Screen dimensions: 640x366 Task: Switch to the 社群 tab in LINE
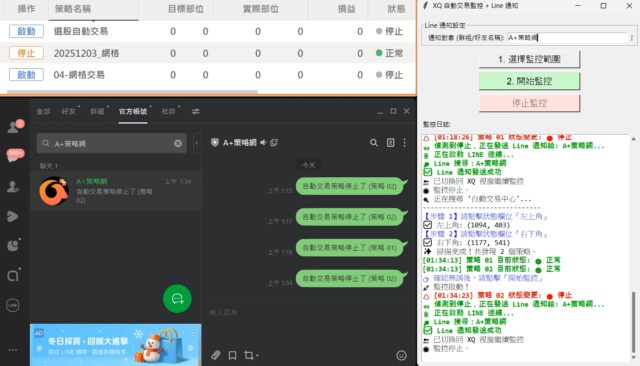pyautogui.click(x=169, y=111)
